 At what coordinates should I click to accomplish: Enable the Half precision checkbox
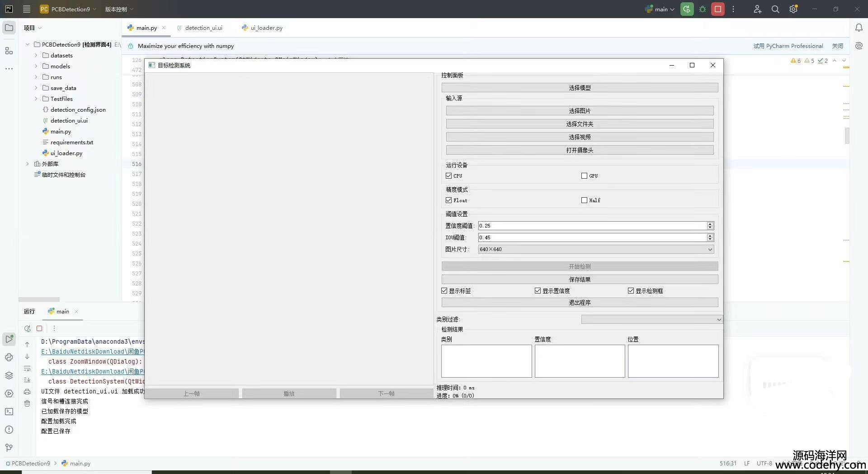(x=584, y=200)
